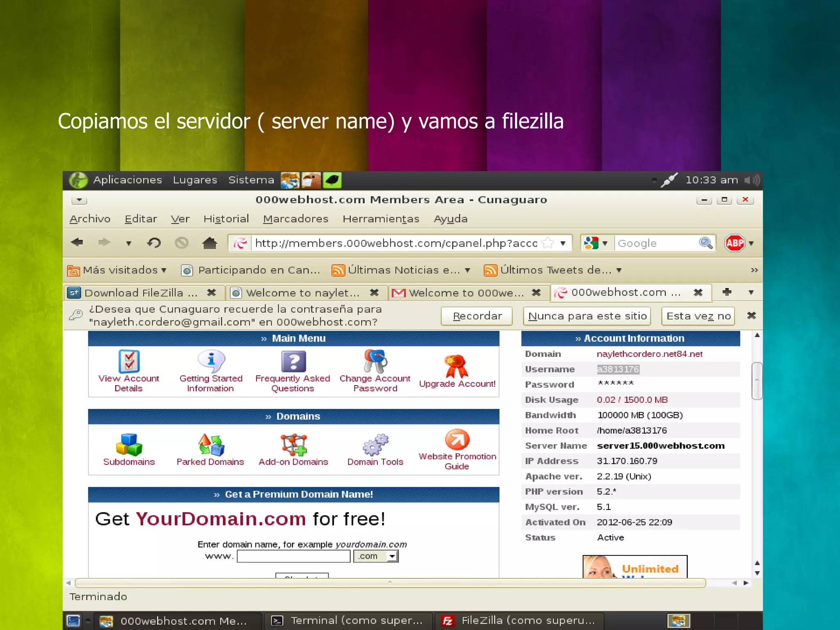Viewport: 840px width, 630px height.
Task: Stop loading with the stop icon
Action: click(181, 243)
